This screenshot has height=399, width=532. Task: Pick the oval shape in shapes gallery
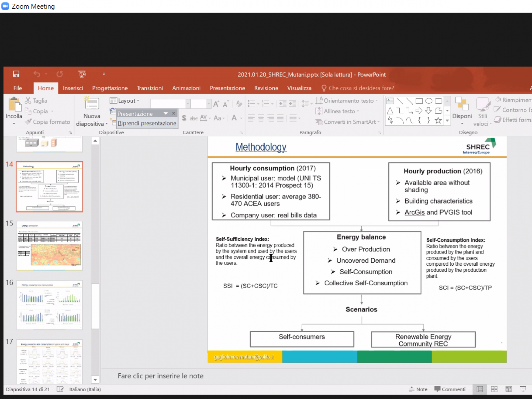click(x=429, y=101)
